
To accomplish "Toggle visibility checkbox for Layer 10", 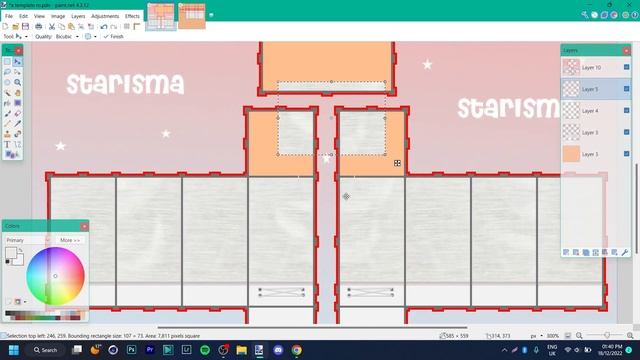I will [x=627, y=67].
